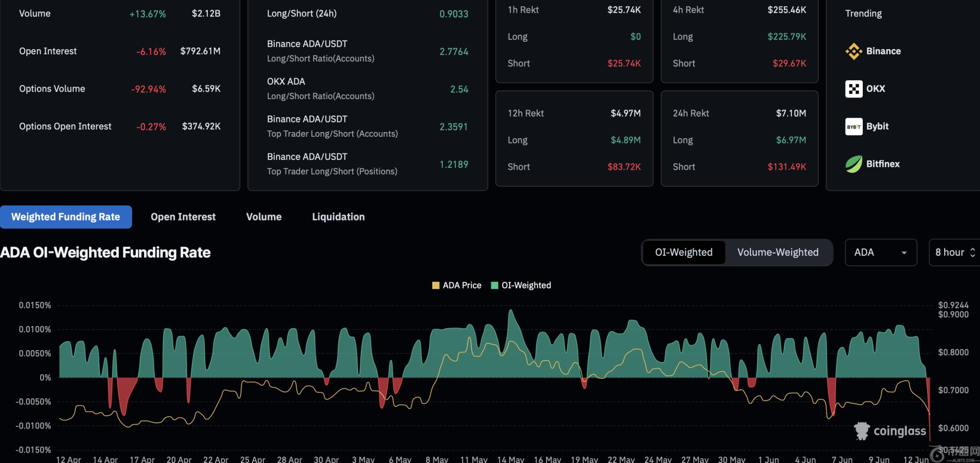Open the Open Interest tab
The image size is (980, 463).
tap(183, 217)
